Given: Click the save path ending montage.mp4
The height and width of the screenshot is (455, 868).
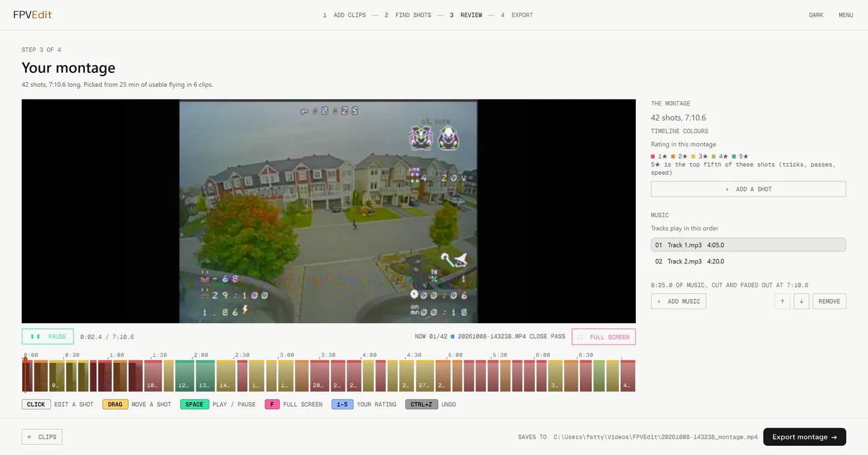Looking at the screenshot, I should tap(656, 437).
